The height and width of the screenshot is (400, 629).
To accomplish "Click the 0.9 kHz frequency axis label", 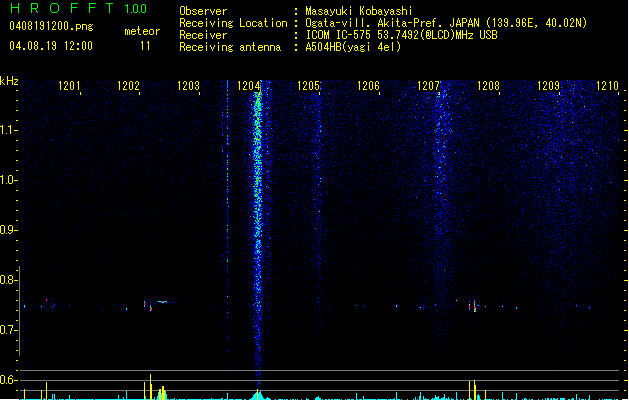I will click(x=8, y=230).
